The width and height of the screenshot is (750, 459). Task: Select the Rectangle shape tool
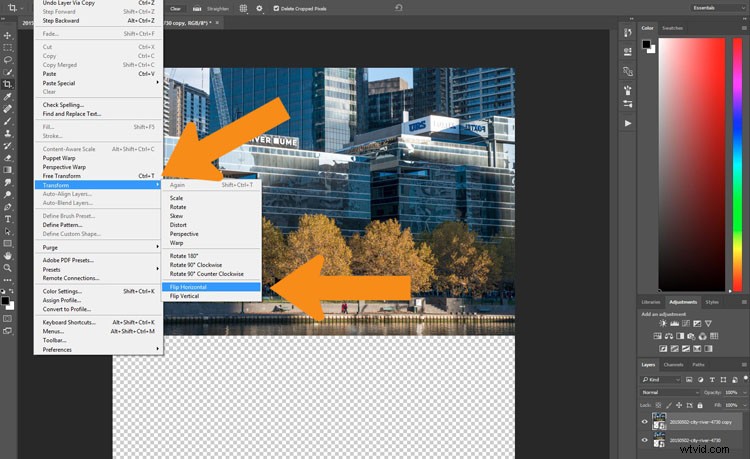8,243
